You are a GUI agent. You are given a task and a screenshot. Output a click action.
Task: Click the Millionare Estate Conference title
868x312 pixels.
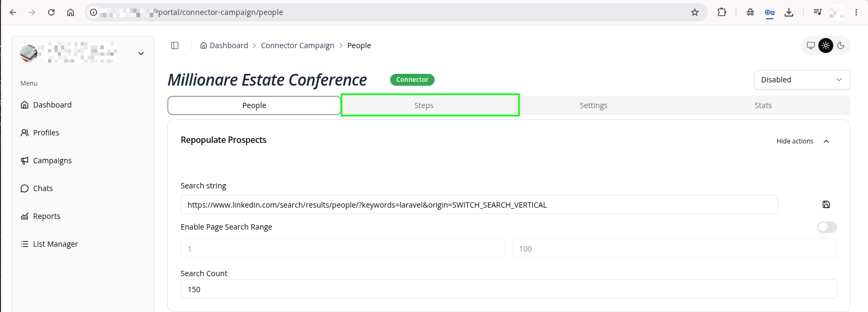(267, 80)
